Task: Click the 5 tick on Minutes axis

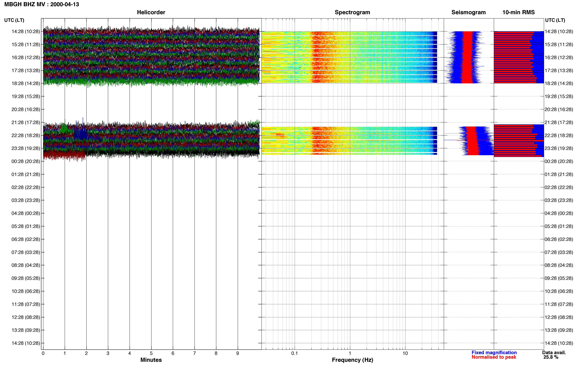Action: click(151, 353)
